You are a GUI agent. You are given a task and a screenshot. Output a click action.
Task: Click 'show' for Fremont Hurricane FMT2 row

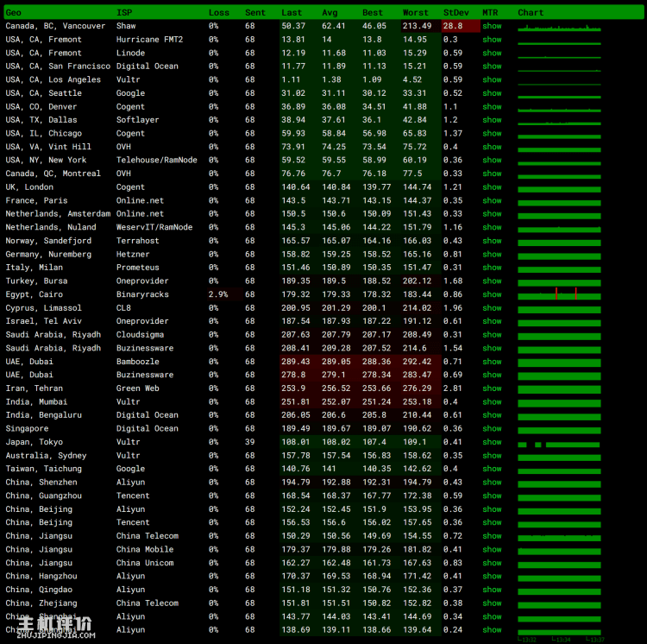[492, 40]
